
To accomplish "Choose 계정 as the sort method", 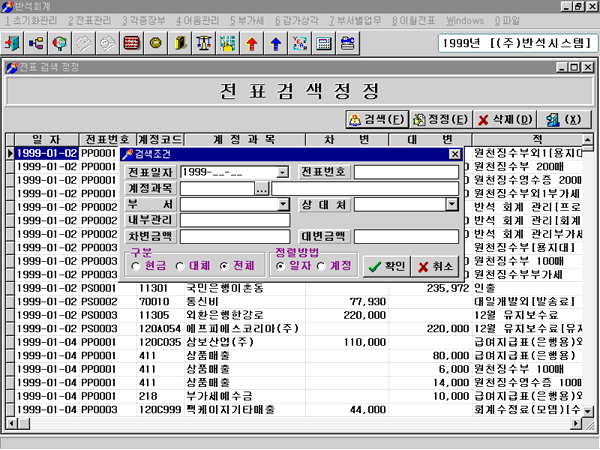I will coord(322,267).
